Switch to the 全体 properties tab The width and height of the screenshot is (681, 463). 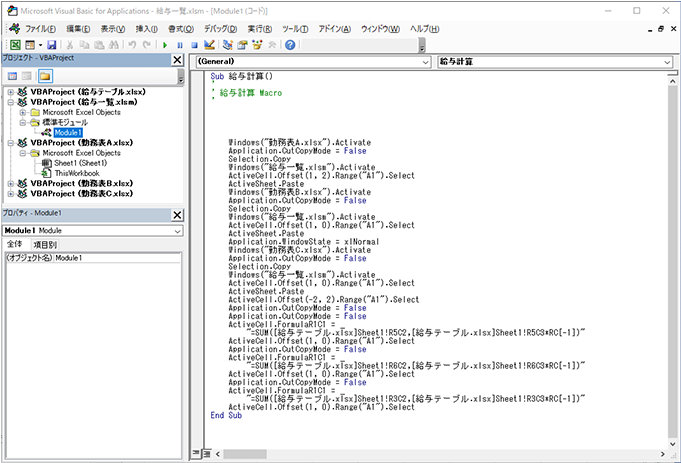click(14, 244)
